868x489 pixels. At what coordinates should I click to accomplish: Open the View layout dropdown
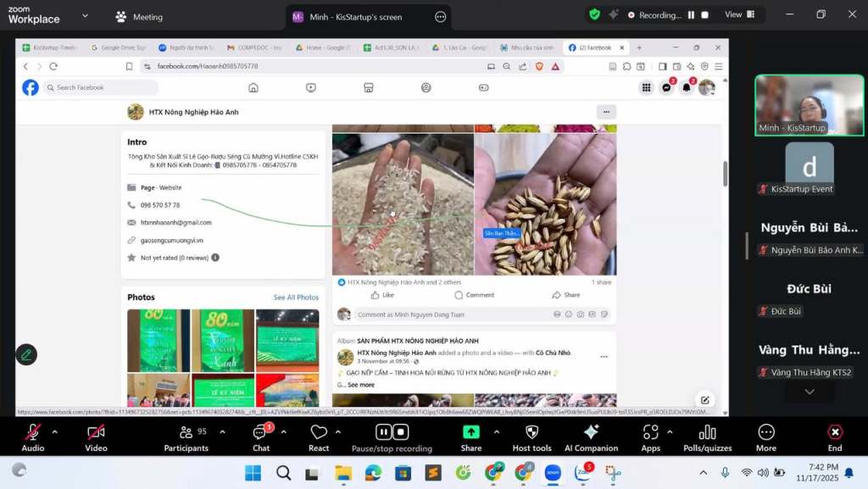[739, 14]
